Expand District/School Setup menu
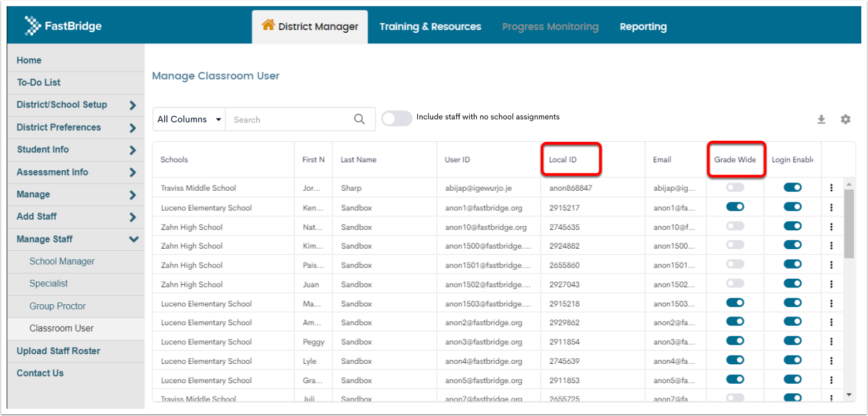 pyautogui.click(x=76, y=105)
